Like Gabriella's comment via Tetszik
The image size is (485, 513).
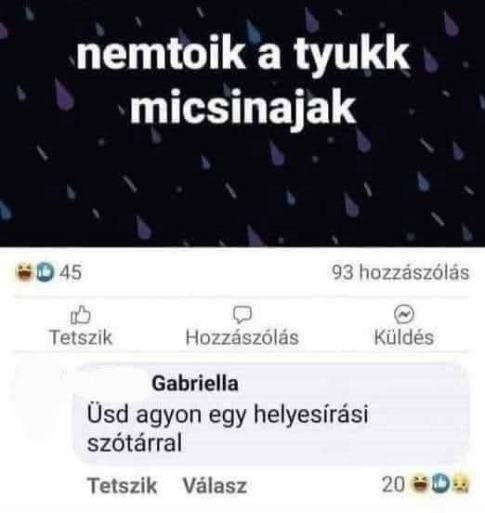(122, 485)
